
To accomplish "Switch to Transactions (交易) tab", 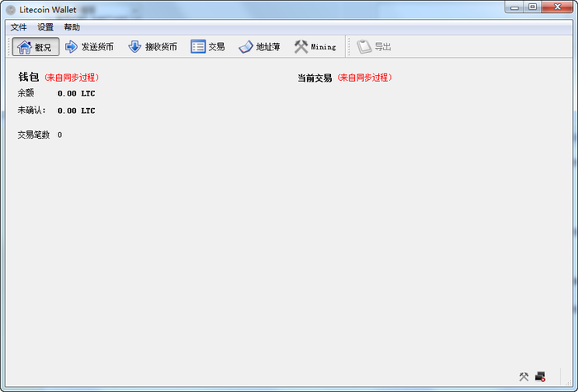I will (208, 47).
